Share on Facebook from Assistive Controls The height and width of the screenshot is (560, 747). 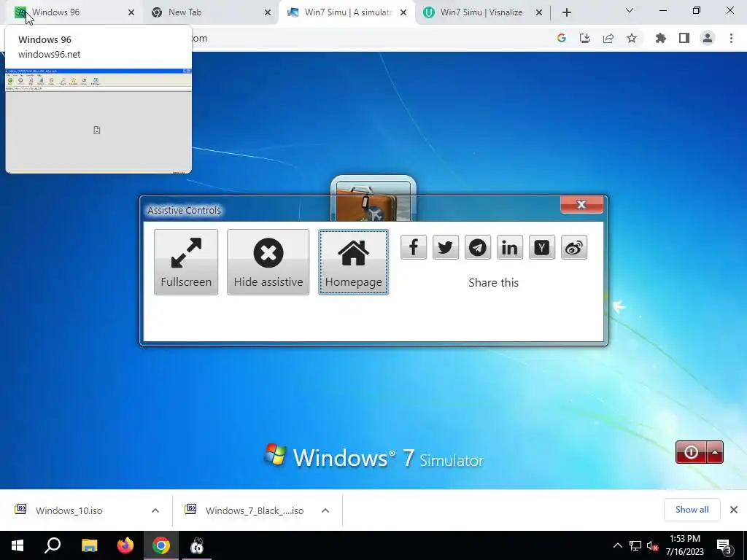tap(414, 247)
